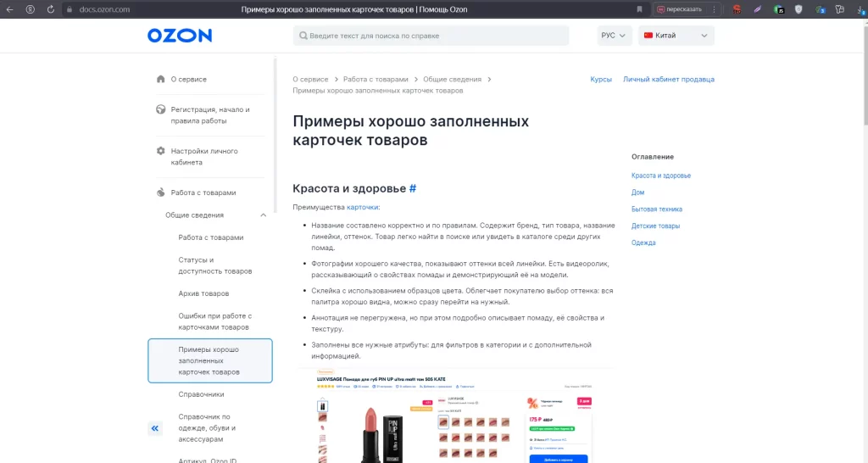Image resolution: width=868 pixels, height=463 pixels.
Task: Click the lipstick product card screenshot
Action: 454,416
